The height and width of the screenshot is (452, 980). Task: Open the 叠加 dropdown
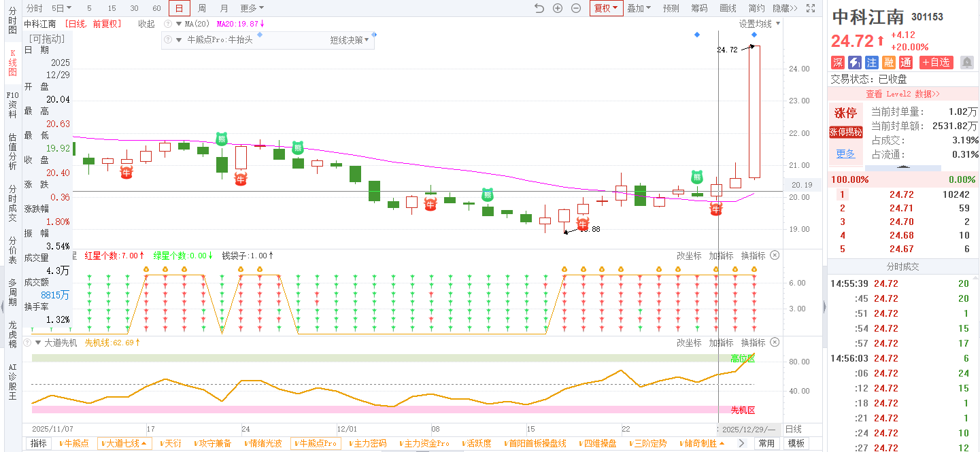pyautogui.click(x=639, y=8)
